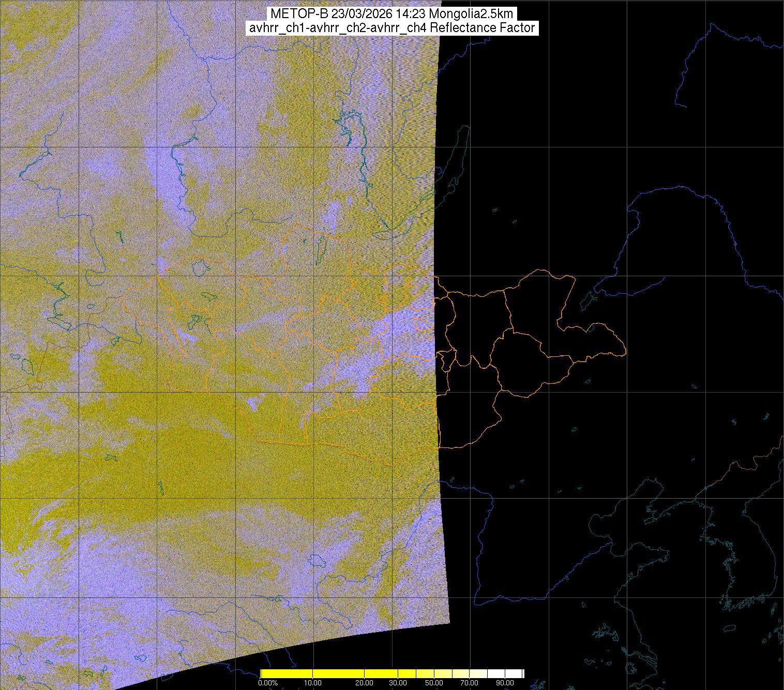Click the 10.00 colorbar tick label
The height and width of the screenshot is (690, 784).
(313, 683)
